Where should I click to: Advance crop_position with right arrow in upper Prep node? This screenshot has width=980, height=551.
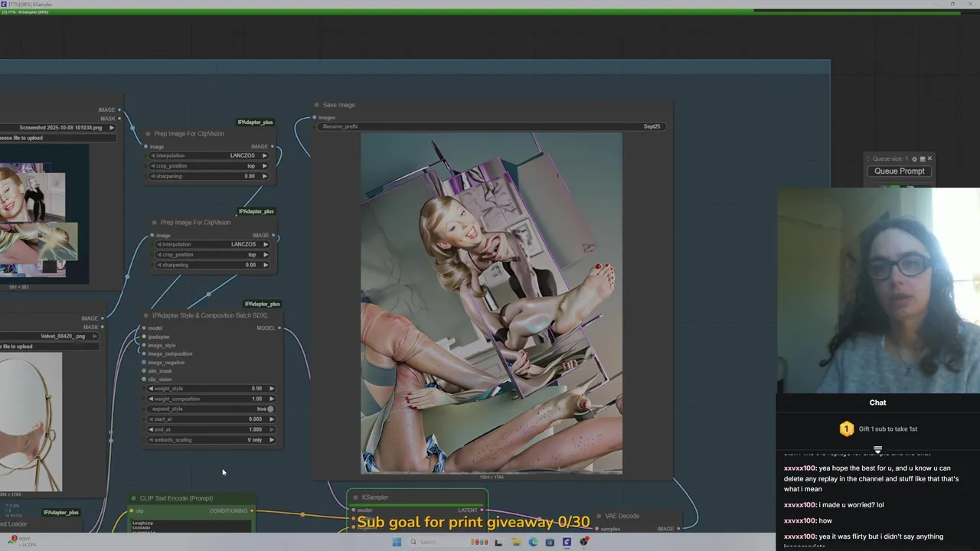[266, 166]
